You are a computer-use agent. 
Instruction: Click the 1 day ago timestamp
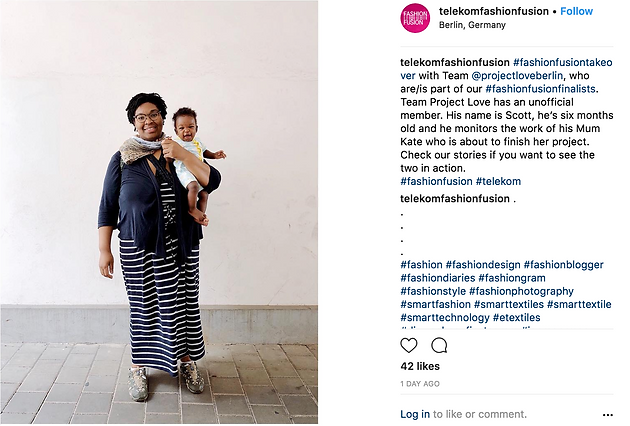pos(420,384)
